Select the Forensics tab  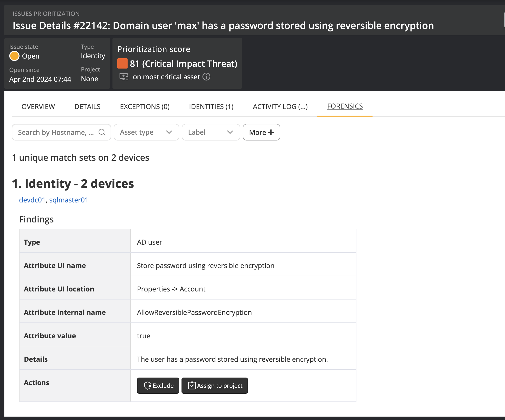coord(345,106)
